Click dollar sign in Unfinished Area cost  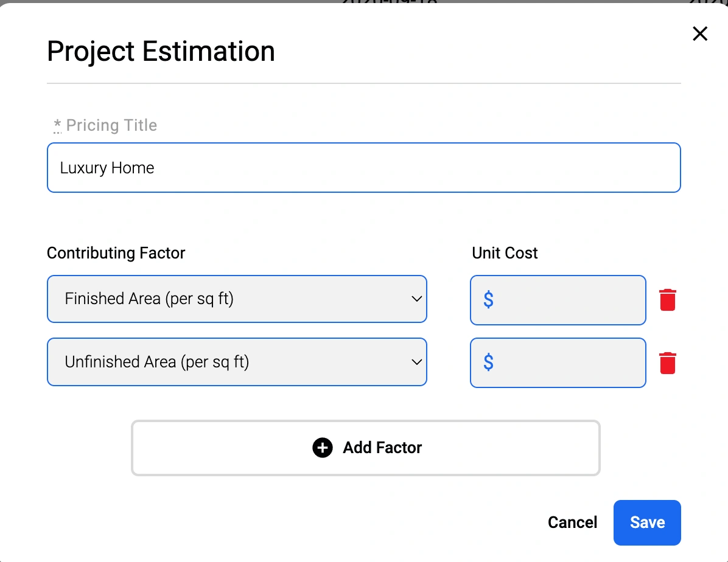tap(488, 363)
